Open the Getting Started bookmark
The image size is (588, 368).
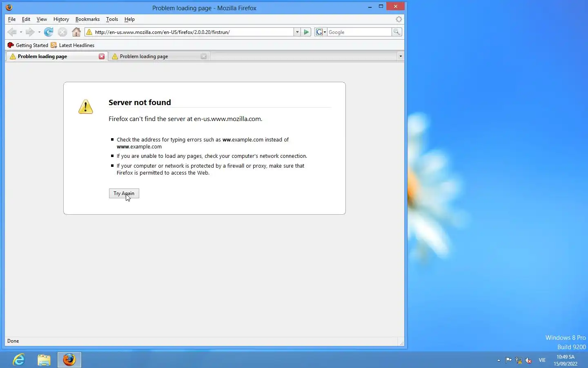pos(28,45)
